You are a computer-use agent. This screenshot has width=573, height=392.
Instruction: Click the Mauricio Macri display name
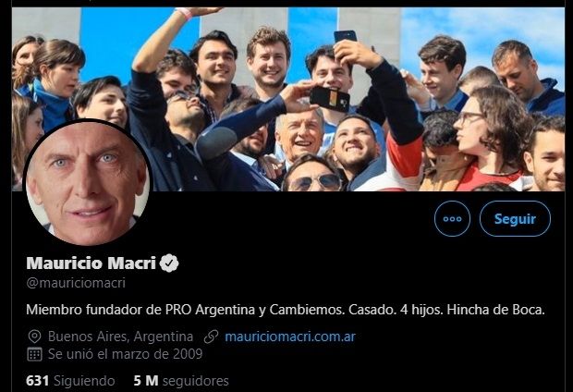(91, 263)
